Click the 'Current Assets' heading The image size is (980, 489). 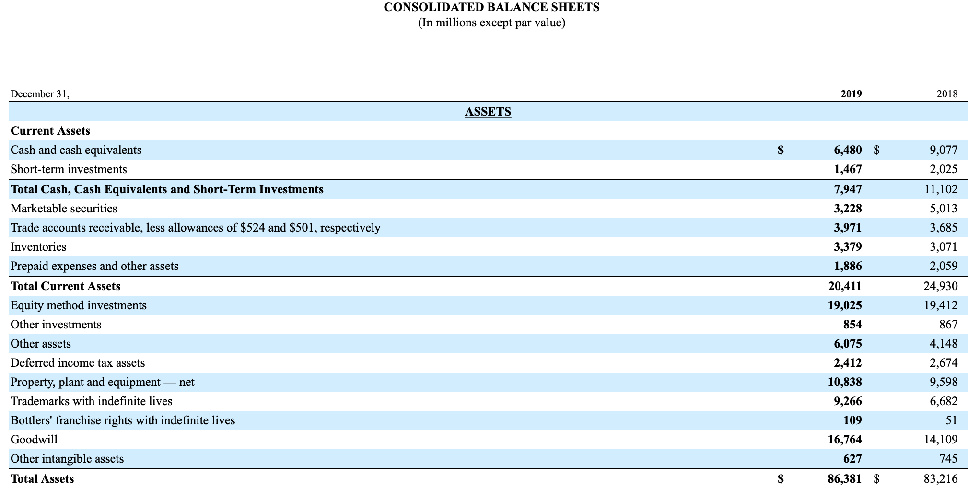point(50,131)
